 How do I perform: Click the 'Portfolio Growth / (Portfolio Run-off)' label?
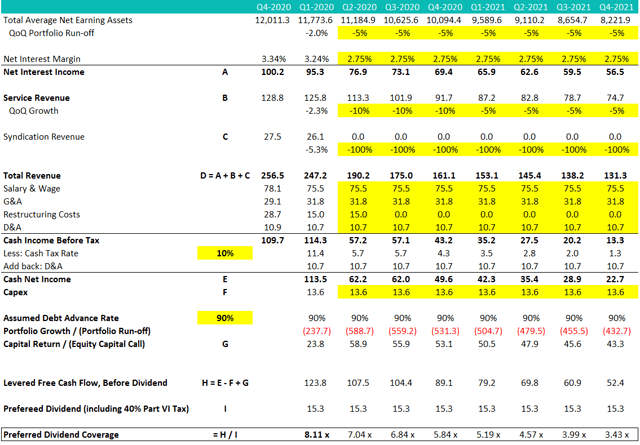pyautogui.click(x=77, y=331)
